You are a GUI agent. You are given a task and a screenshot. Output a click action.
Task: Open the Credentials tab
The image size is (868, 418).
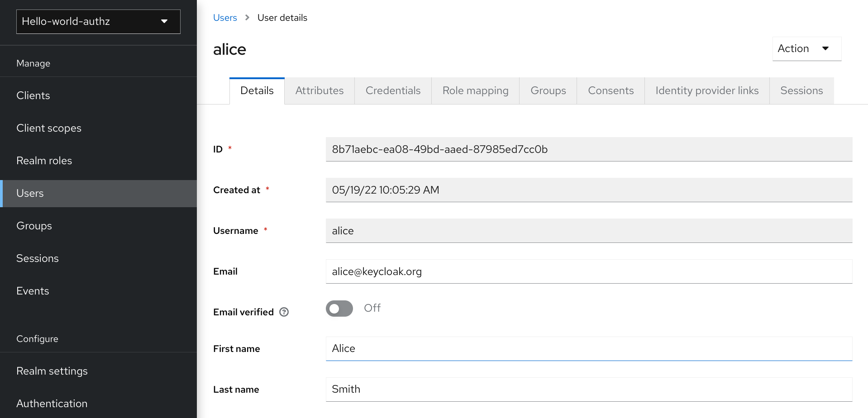coord(393,91)
